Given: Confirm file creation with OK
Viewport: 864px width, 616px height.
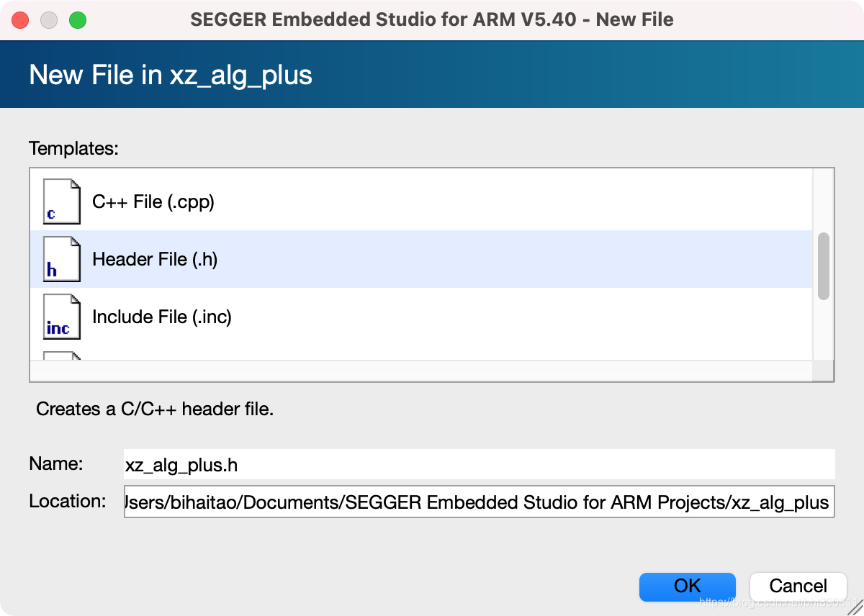Looking at the screenshot, I should 687,586.
